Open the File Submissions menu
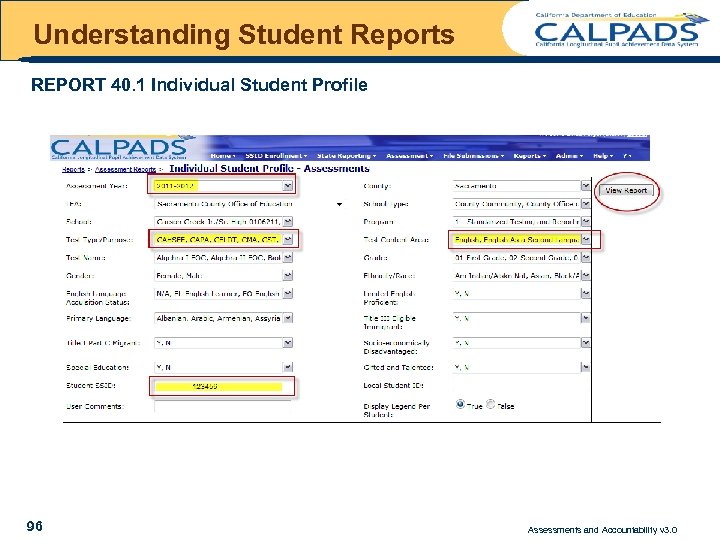 pos(473,156)
